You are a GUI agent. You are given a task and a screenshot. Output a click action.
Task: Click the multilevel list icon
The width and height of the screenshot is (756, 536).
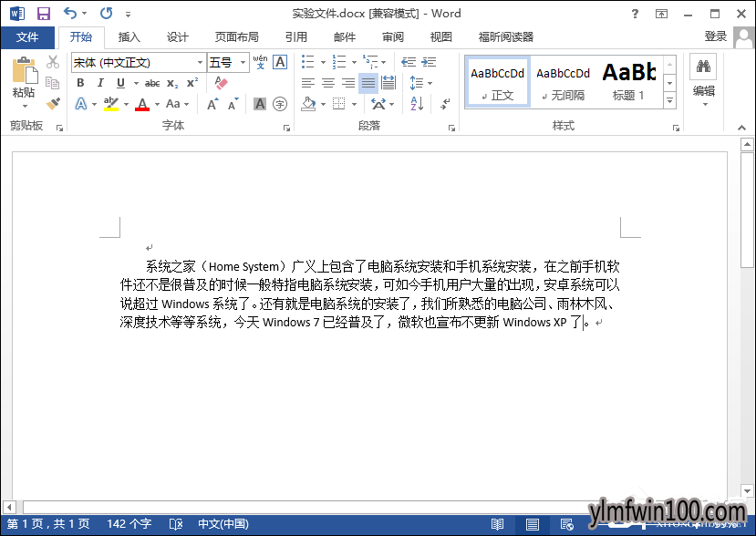coord(370,62)
